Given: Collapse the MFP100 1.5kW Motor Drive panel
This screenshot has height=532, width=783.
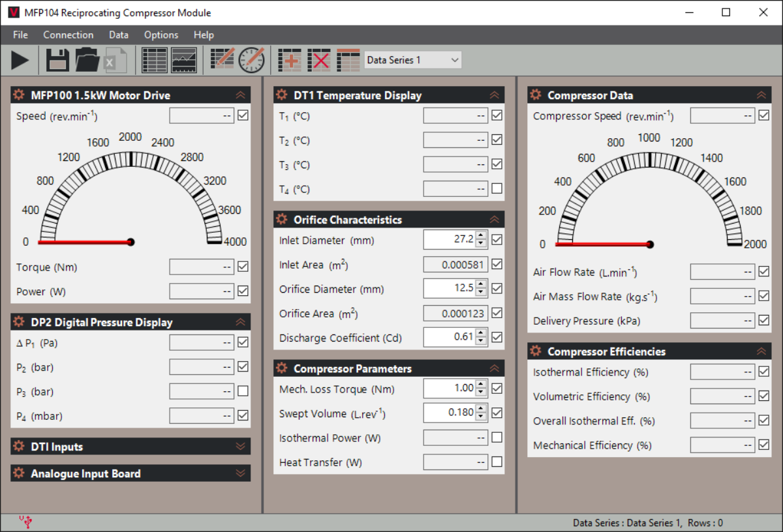Looking at the screenshot, I should (240, 95).
